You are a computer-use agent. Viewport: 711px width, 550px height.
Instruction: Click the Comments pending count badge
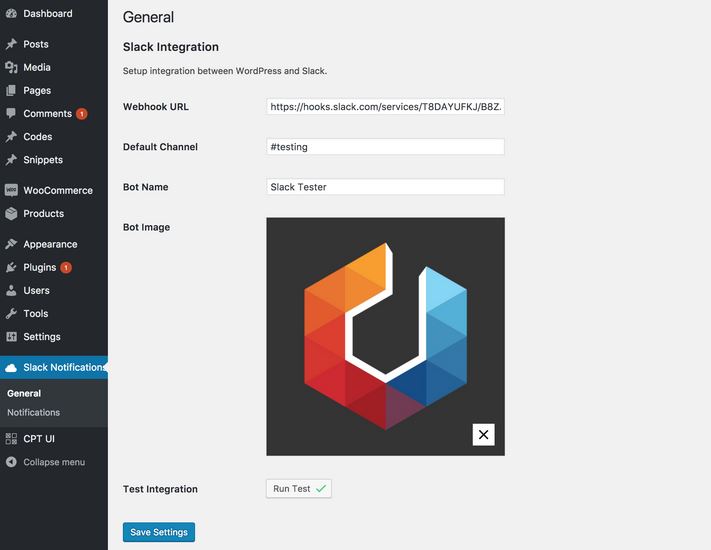click(82, 114)
